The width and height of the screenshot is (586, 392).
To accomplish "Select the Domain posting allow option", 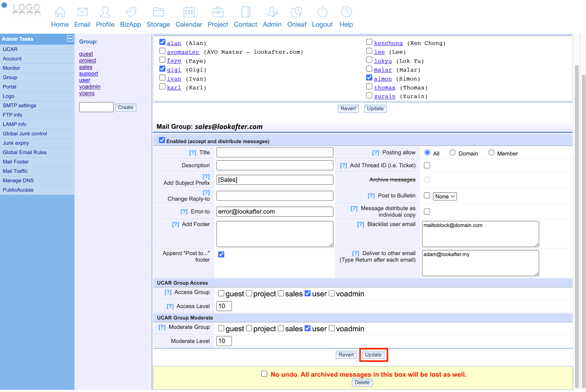I will [x=453, y=153].
